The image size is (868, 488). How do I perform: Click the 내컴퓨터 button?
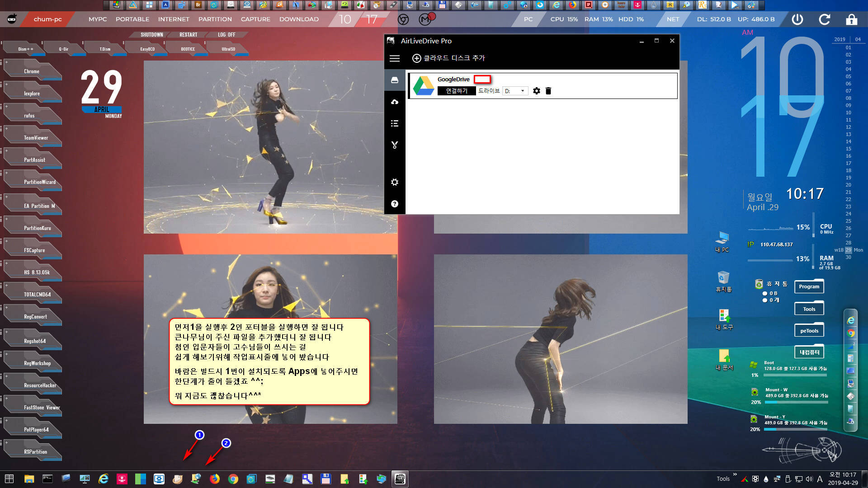click(x=809, y=352)
